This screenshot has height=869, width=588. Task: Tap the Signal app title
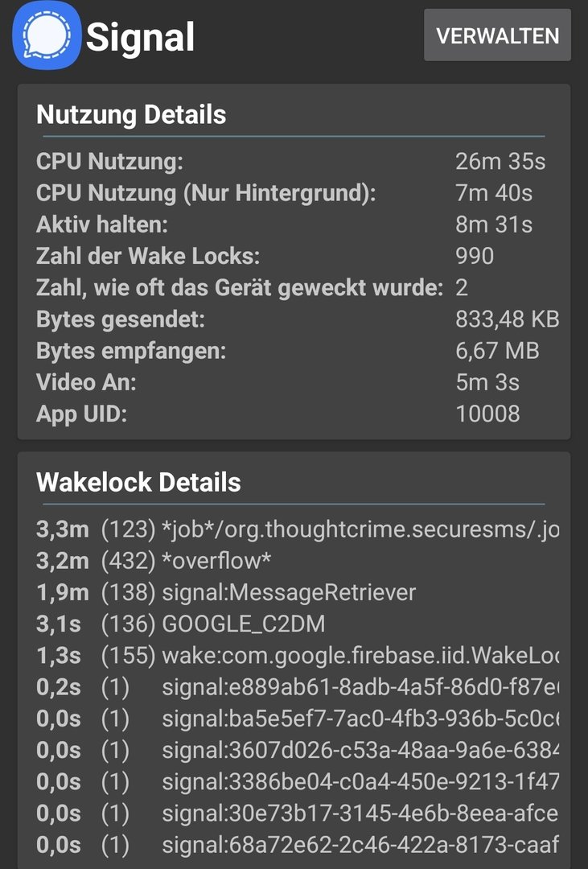pyautogui.click(x=141, y=37)
